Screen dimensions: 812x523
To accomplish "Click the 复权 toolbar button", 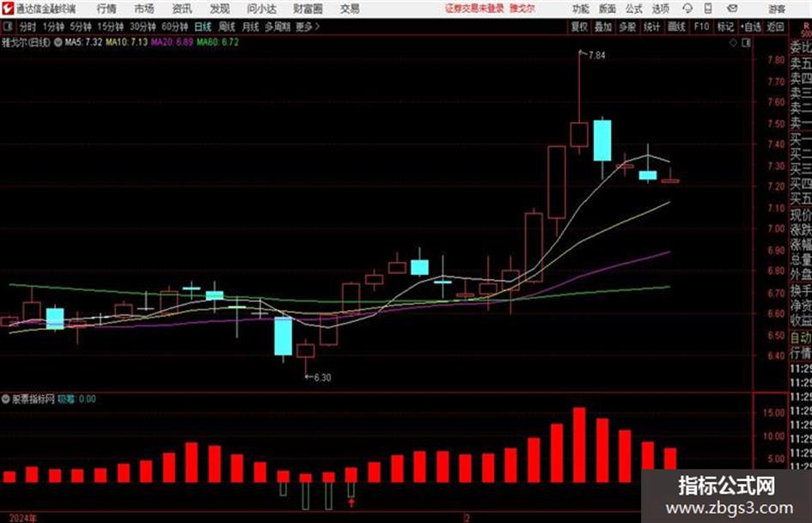I will (579, 27).
